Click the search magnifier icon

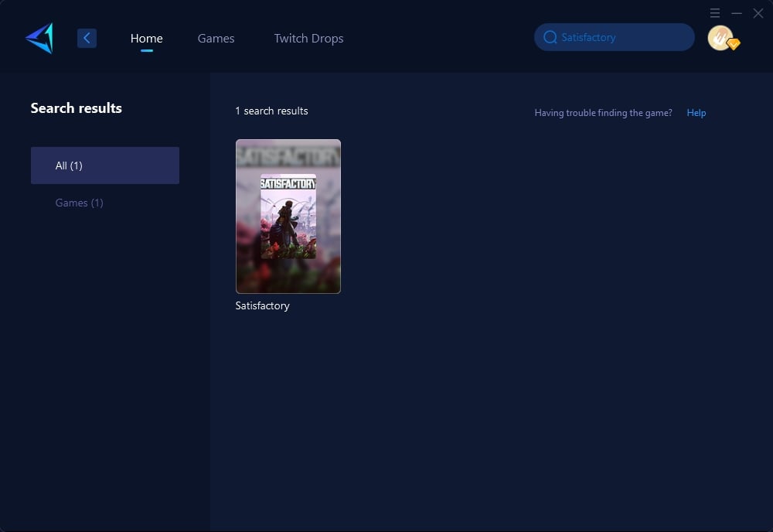tap(550, 37)
